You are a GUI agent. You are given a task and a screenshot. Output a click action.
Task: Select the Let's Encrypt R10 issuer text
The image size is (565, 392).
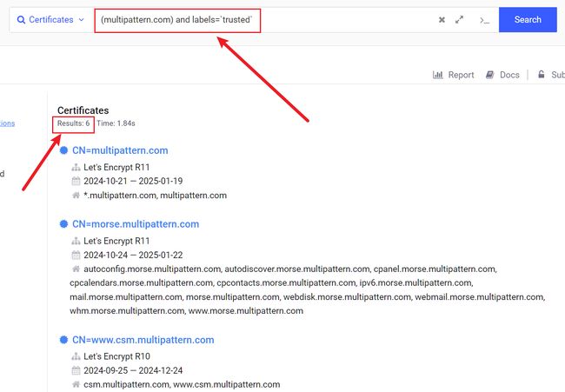click(116, 356)
